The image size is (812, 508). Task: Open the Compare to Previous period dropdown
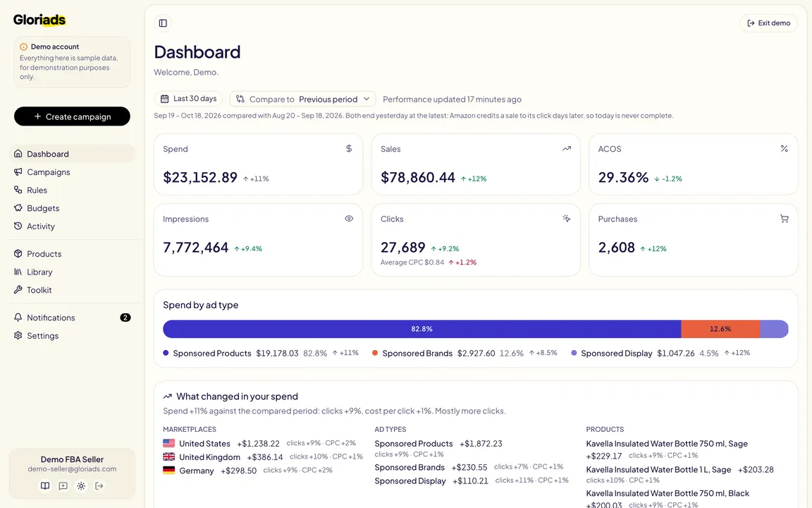click(302, 99)
